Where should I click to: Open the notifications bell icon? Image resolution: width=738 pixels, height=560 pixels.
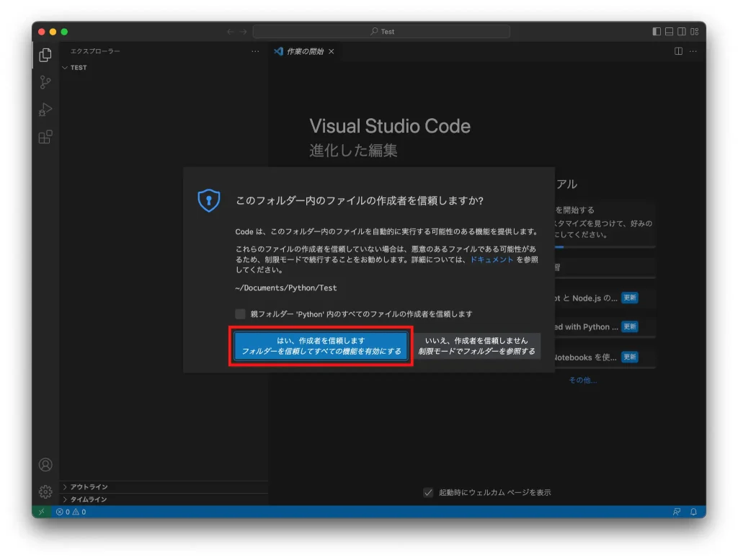(x=693, y=512)
